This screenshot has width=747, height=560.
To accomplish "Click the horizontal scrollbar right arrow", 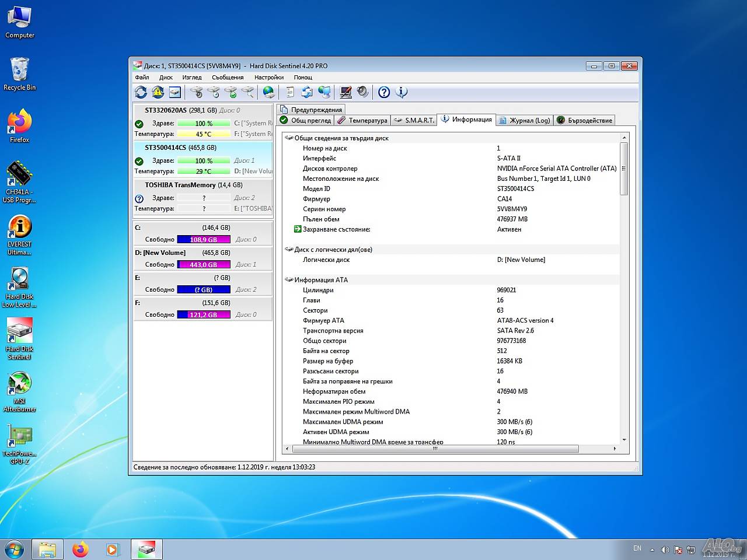I will [615, 449].
